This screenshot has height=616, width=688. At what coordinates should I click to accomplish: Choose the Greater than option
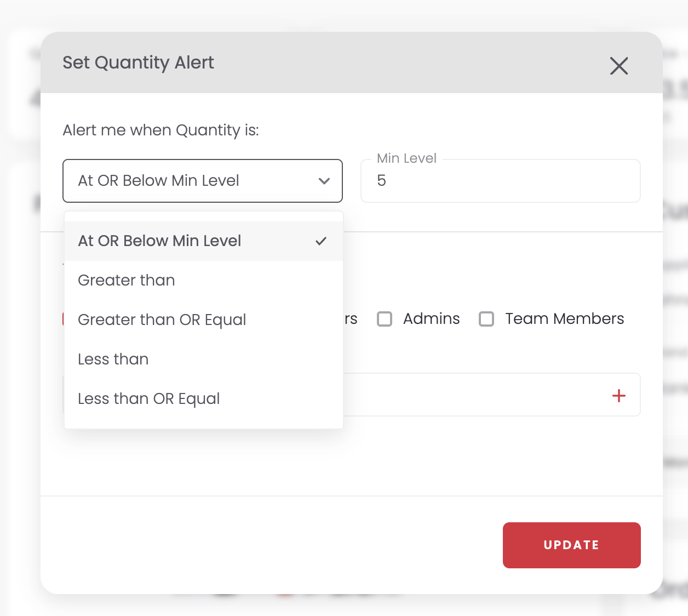tap(204, 281)
